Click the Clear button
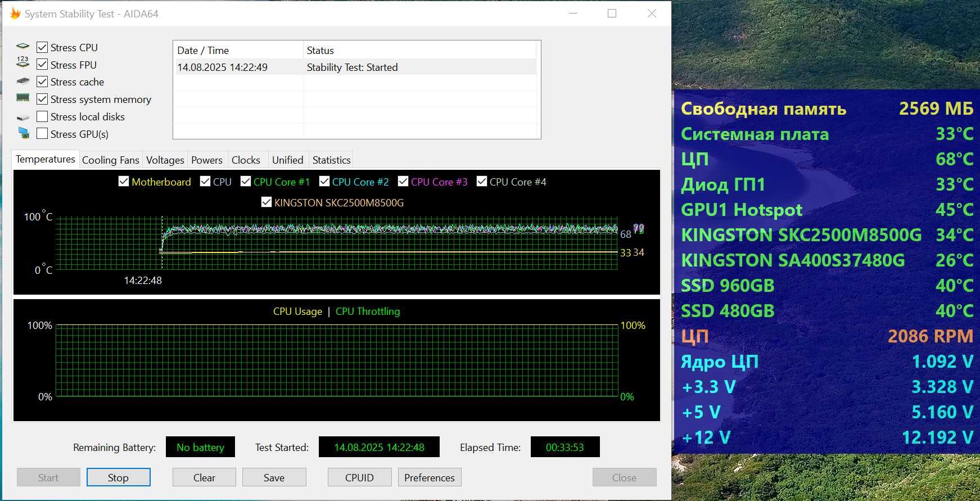Image resolution: width=980 pixels, height=501 pixels. [x=205, y=477]
